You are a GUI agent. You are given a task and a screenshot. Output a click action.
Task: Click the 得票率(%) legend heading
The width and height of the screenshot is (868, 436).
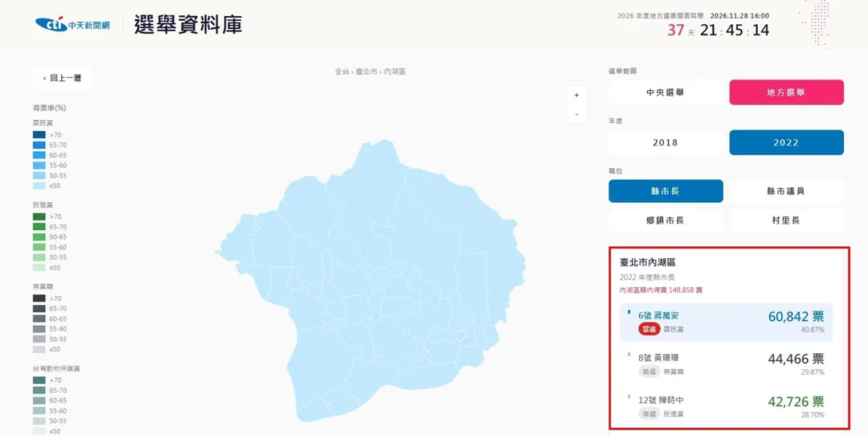click(x=49, y=108)
